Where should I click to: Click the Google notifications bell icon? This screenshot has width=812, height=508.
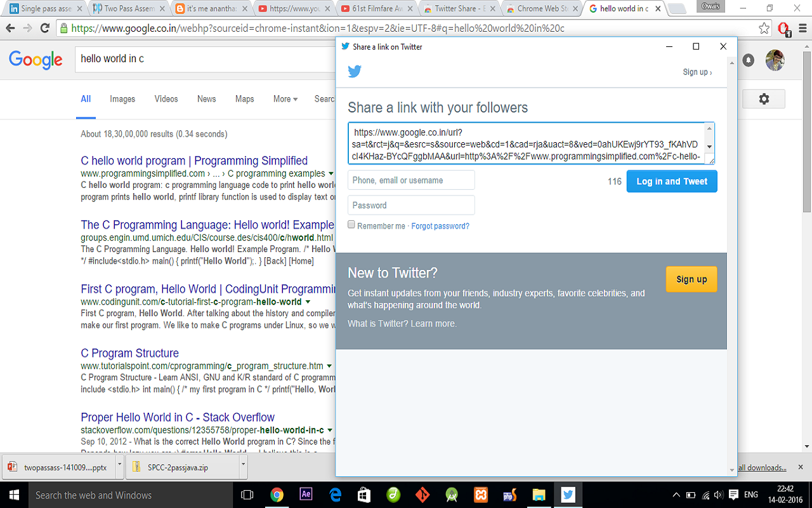click(749, 60)
